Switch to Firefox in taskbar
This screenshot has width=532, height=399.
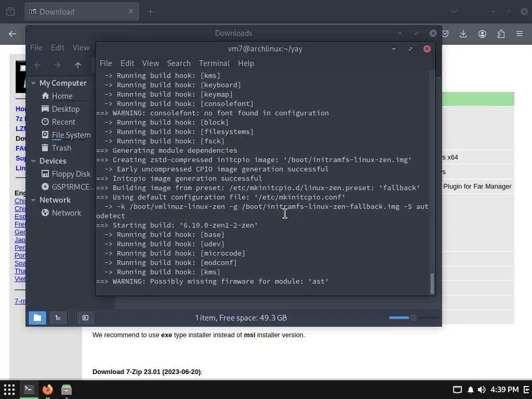tap(48, 389)
